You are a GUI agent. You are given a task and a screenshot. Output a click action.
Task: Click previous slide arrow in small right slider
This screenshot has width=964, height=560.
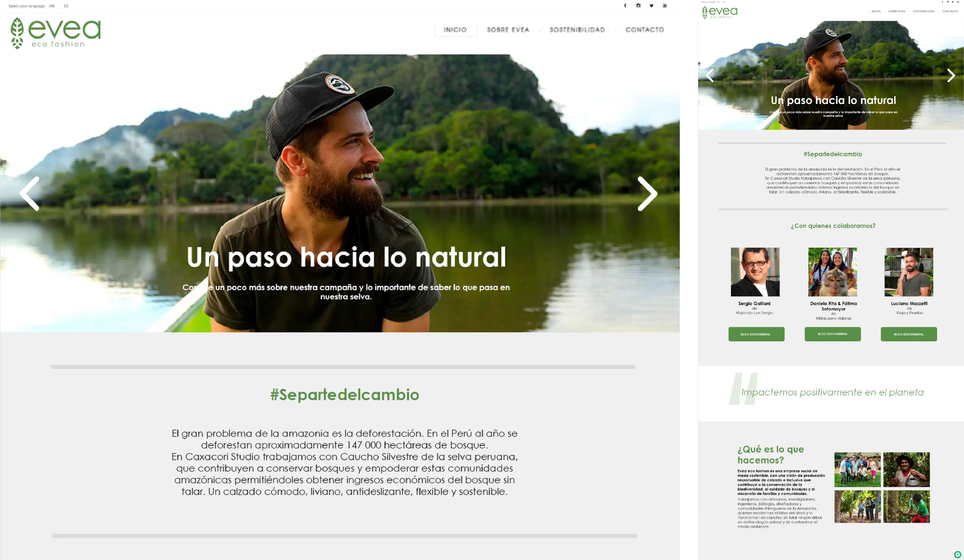[710, 75]
